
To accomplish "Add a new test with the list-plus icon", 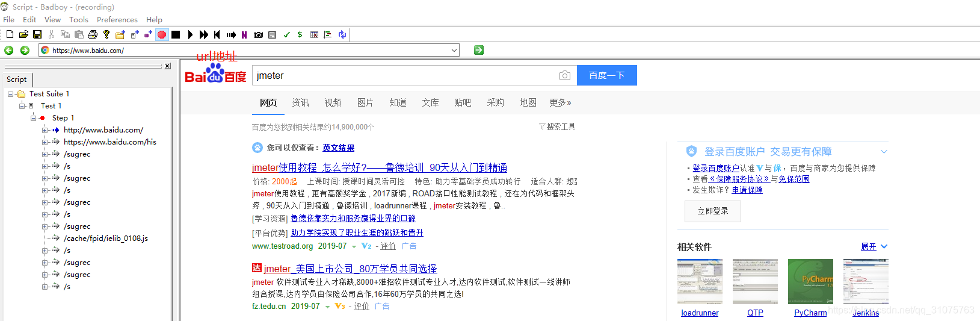I will click(134, 34).
